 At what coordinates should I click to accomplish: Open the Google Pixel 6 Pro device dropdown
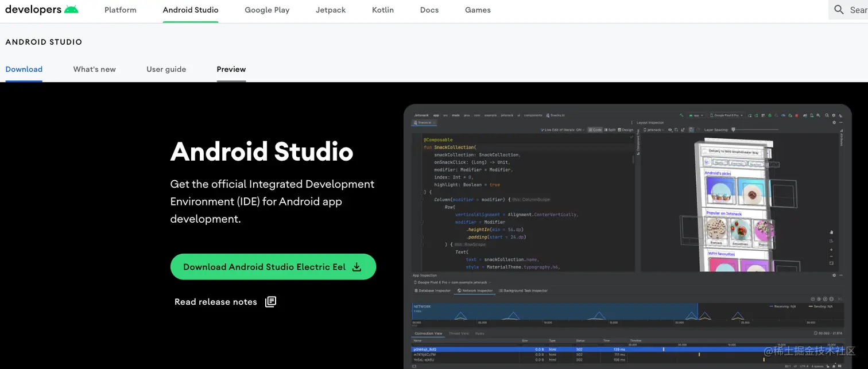(726, 115)
